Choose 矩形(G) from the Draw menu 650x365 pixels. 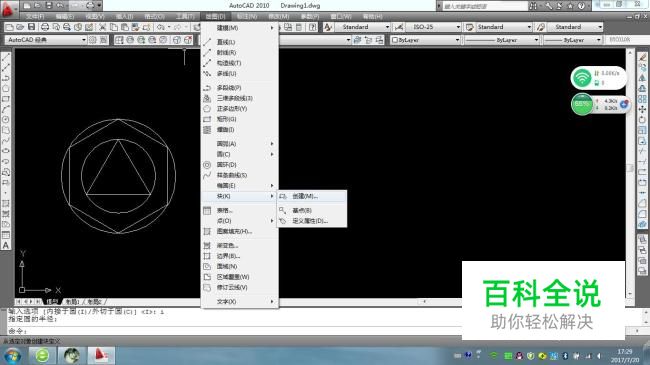tap(240, 119)
